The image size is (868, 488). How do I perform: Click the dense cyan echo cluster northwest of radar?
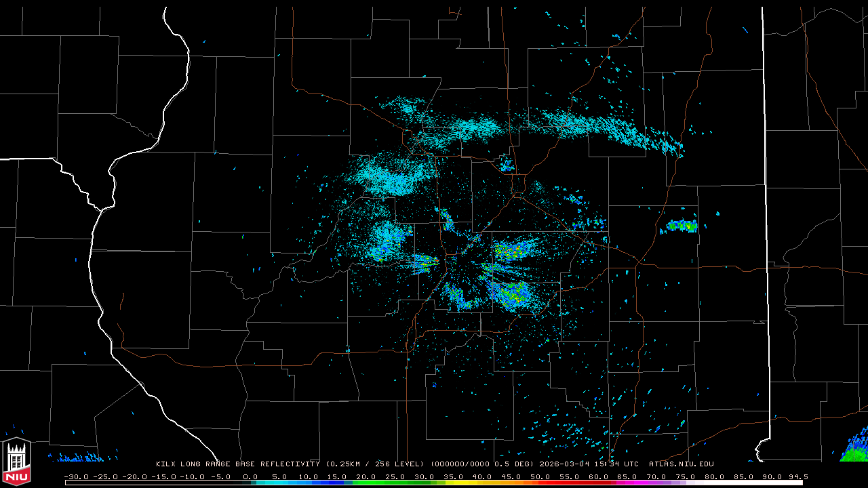click(x=390, y=178)
